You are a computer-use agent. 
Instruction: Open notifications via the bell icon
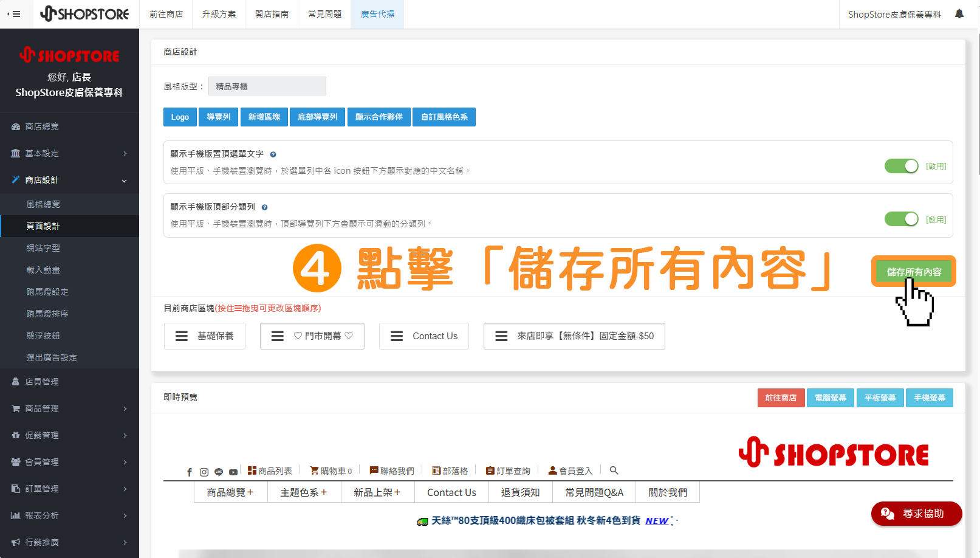point(959,13)
